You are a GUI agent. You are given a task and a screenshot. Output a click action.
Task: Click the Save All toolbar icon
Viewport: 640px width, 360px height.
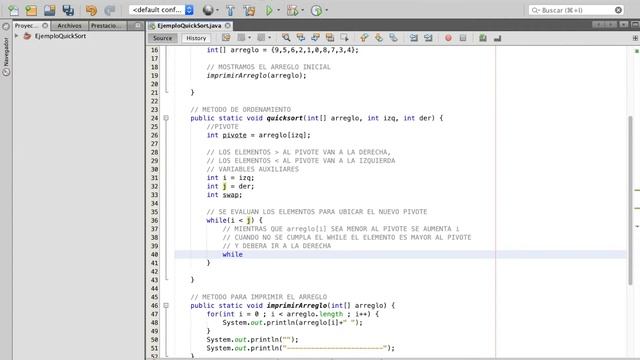click(x=68, y=10)
